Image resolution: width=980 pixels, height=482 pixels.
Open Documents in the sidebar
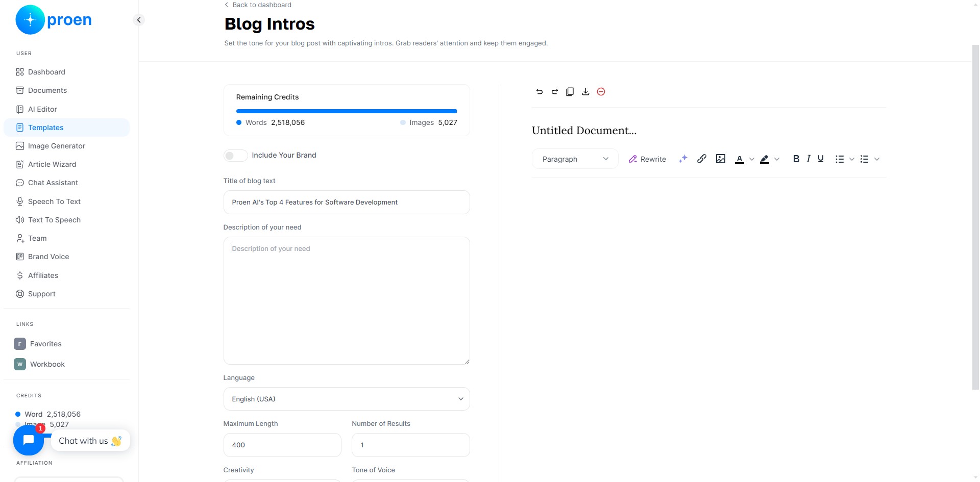click(66, 90)
